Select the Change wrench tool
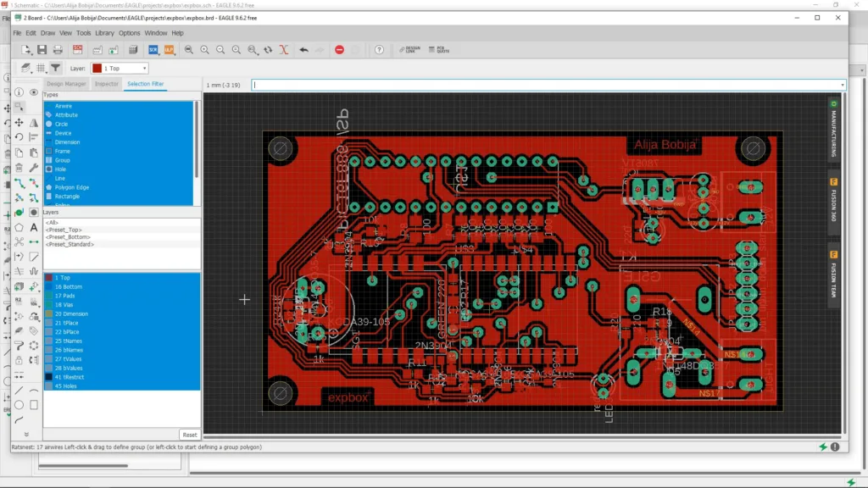This screenshot has height=488, width=868. 34,167
